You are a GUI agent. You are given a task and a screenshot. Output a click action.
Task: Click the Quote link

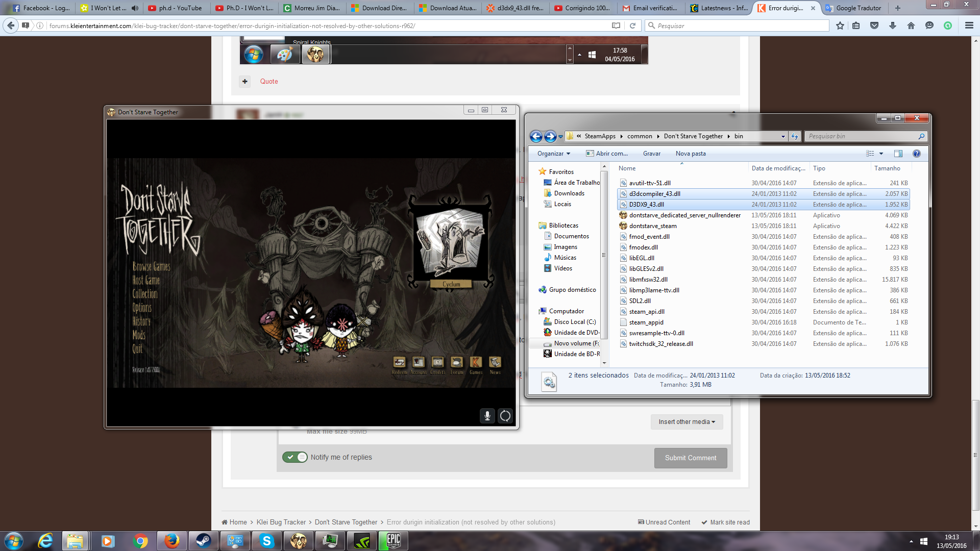point(269,81)
